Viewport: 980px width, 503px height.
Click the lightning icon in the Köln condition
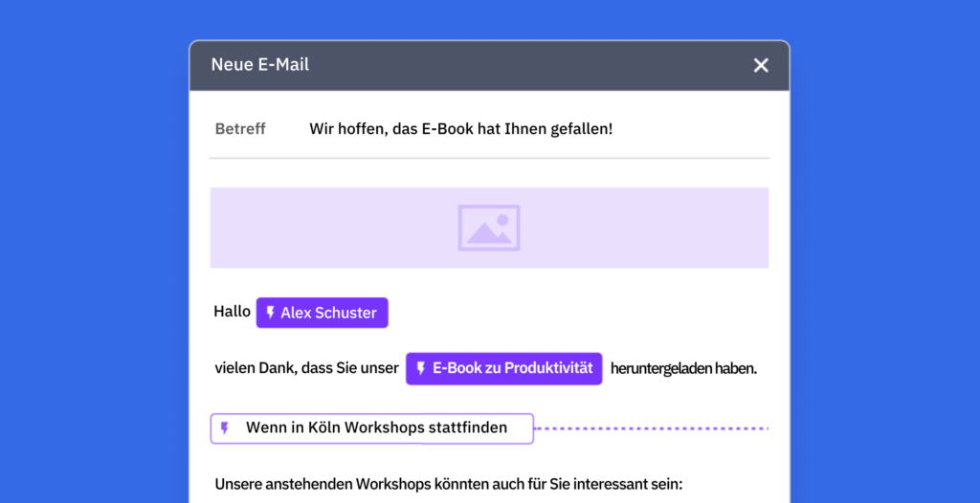(225, 428)
